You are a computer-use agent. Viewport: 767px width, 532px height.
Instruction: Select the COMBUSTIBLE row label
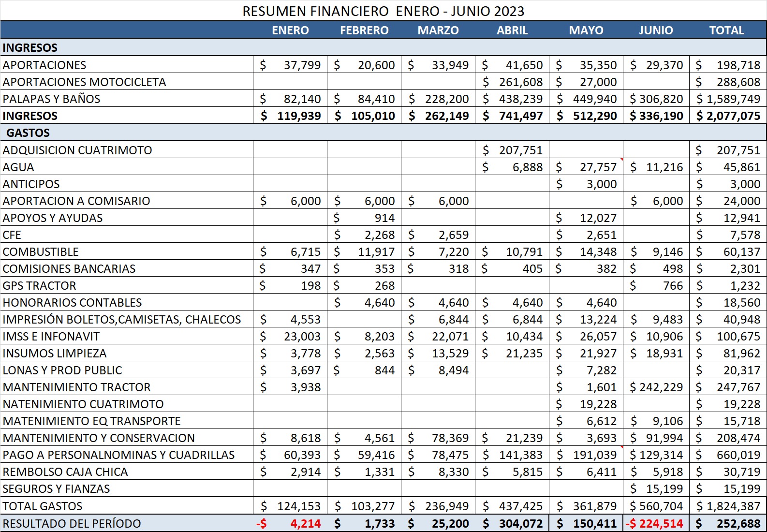[41, 251]
